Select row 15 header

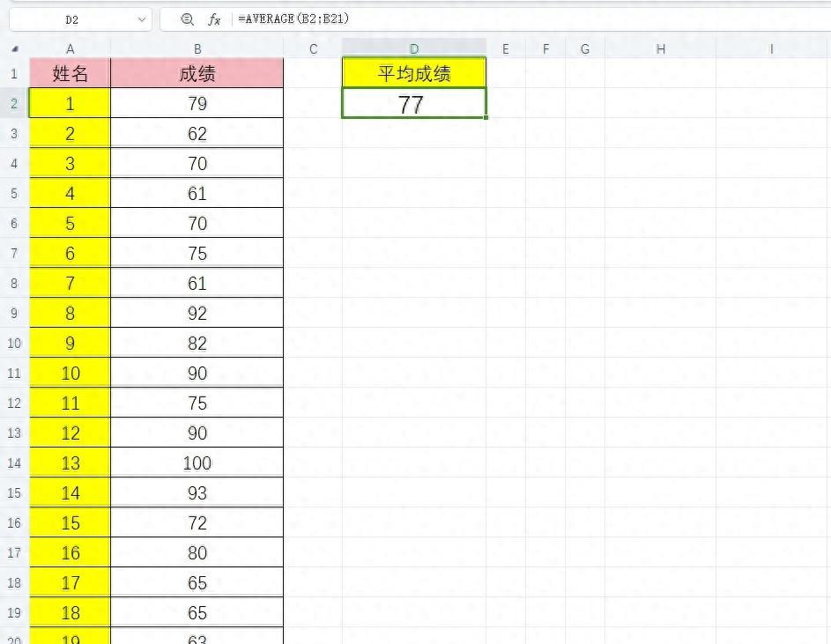pyautogui.click(x=14, y=492)
